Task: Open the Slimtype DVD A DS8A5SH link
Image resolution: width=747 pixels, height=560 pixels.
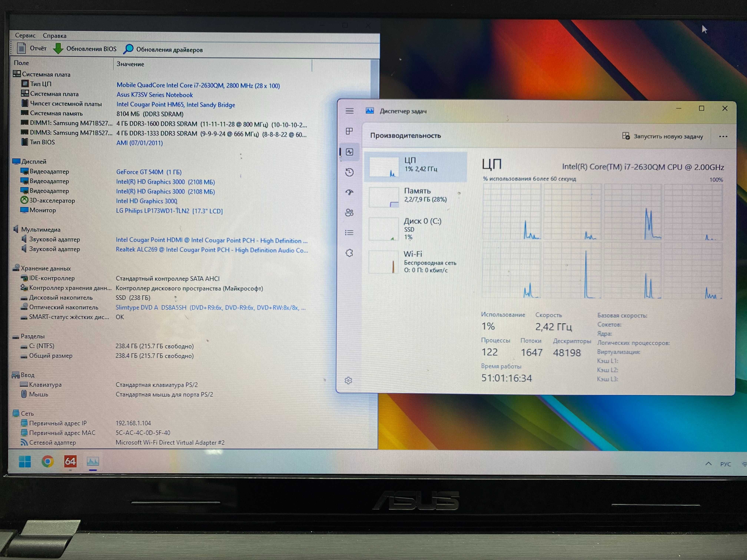Action: pos(210,308)
